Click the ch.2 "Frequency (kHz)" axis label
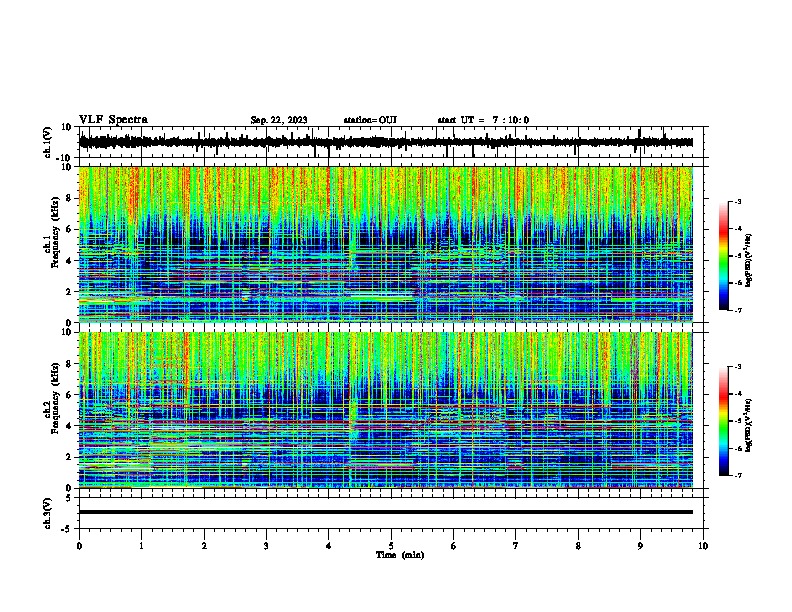792x612 pixels. tap(55, 398)
